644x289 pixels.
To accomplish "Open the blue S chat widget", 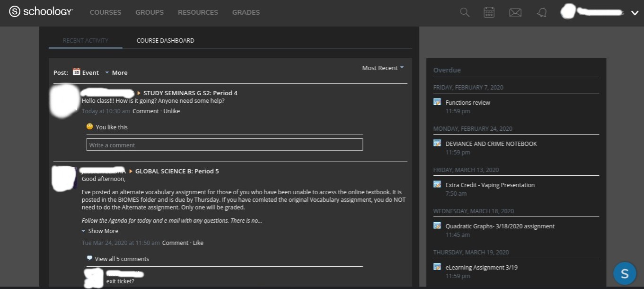I will (624, 273).
